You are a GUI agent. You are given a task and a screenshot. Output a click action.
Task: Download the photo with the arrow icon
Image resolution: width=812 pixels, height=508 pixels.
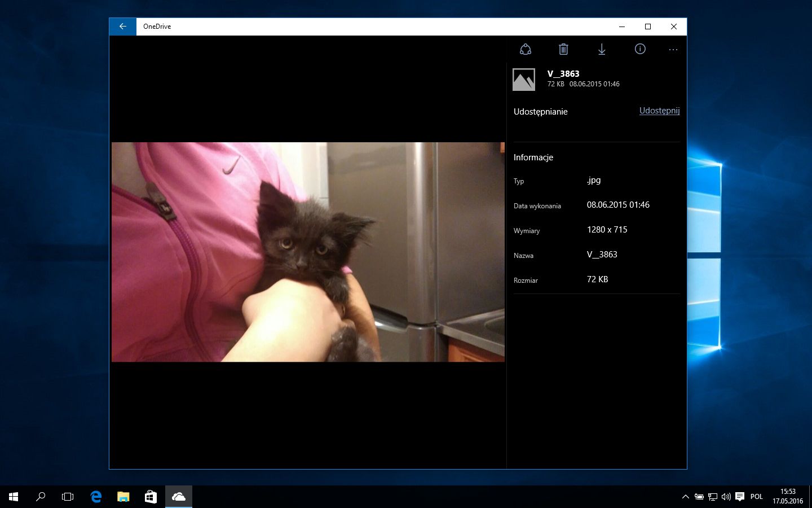[602, 49]
